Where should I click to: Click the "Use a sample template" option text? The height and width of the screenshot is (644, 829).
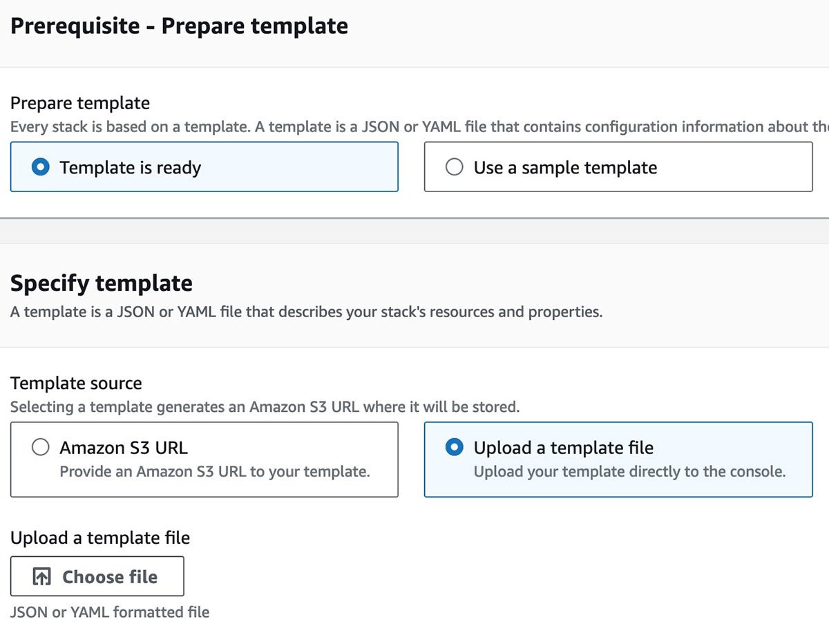point(565,167)
